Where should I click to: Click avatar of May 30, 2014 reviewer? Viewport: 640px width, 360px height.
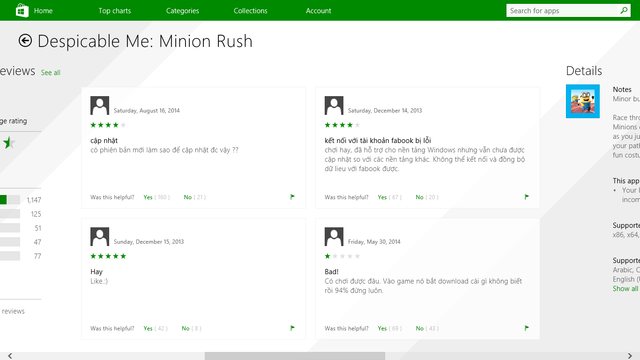pyautogui.click(x=334, y=237)
